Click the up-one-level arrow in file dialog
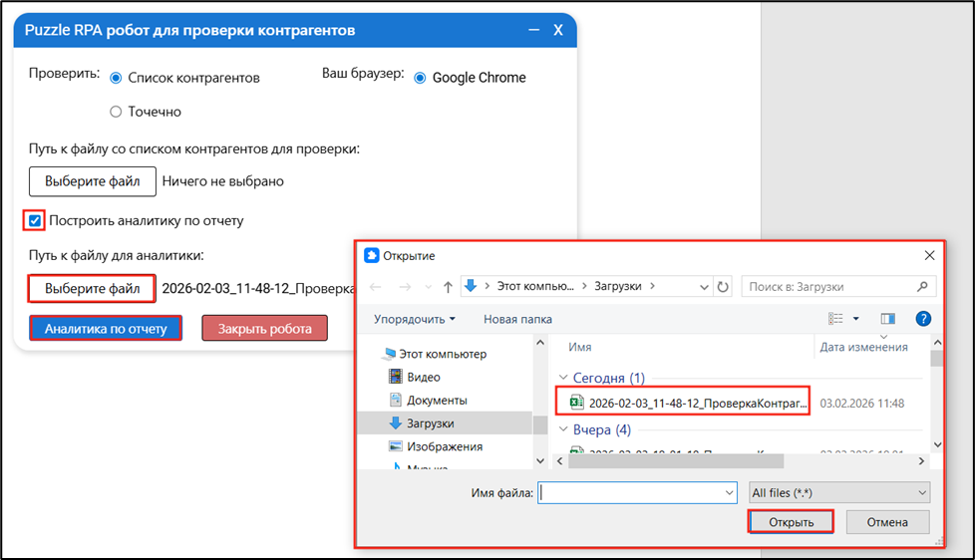This screenshot has width=975, height=560. click(x=448, y=286)
